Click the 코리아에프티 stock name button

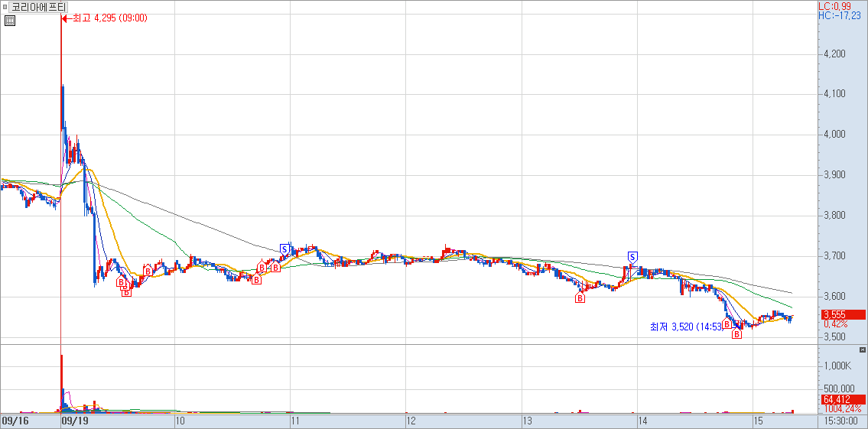pos(38,7)
